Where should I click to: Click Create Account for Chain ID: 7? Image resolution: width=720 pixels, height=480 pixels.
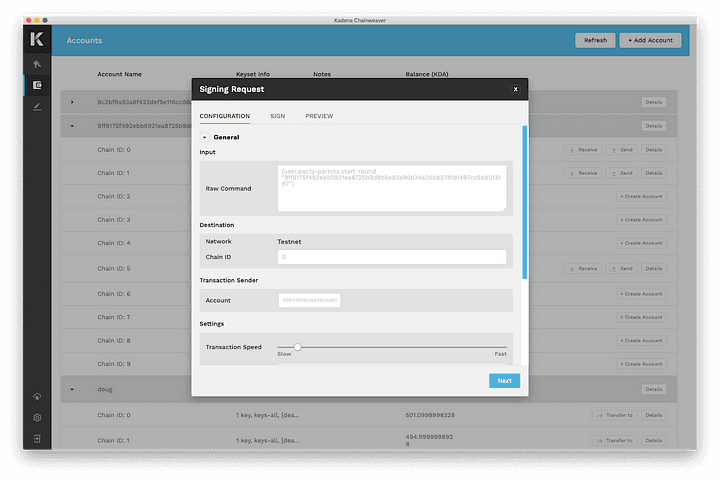[641, 317]
